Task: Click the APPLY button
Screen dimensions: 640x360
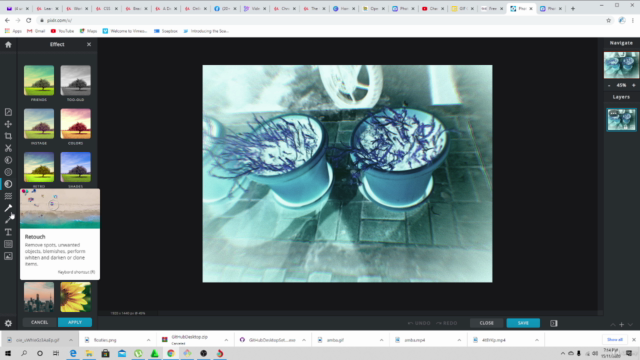Action: point(75,322)
